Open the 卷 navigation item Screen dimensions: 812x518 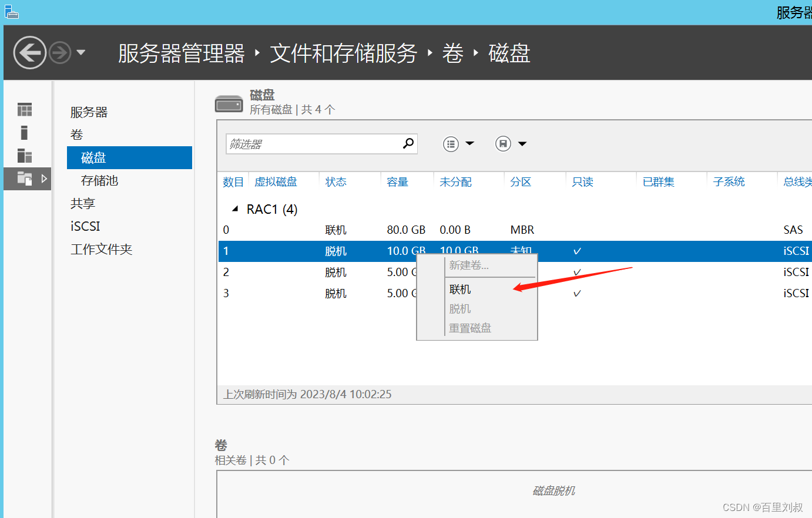pyautogui.click(x=77, y=134)
